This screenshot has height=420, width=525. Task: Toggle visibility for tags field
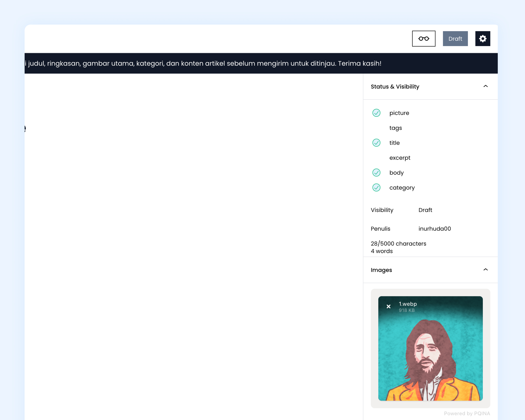(x=376, y=128)
